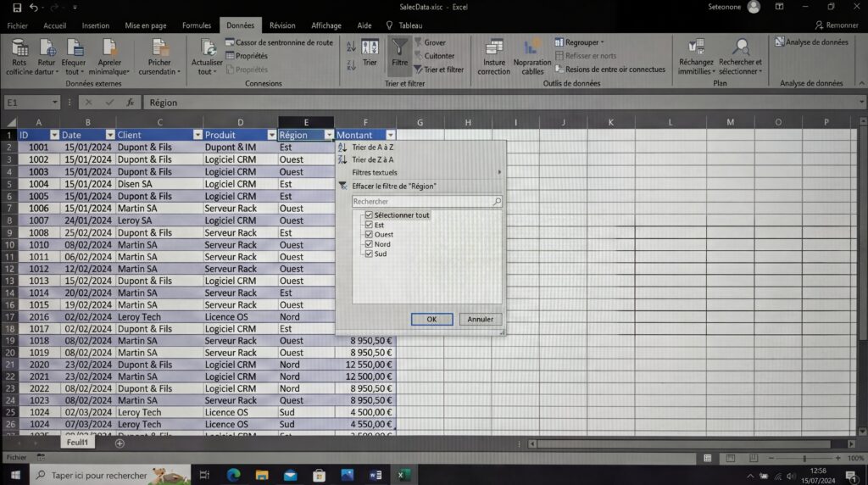The width and height of the screenshot is (868, 485).
Task: Open Word from the taskbar
Action: tap(376, 475)
